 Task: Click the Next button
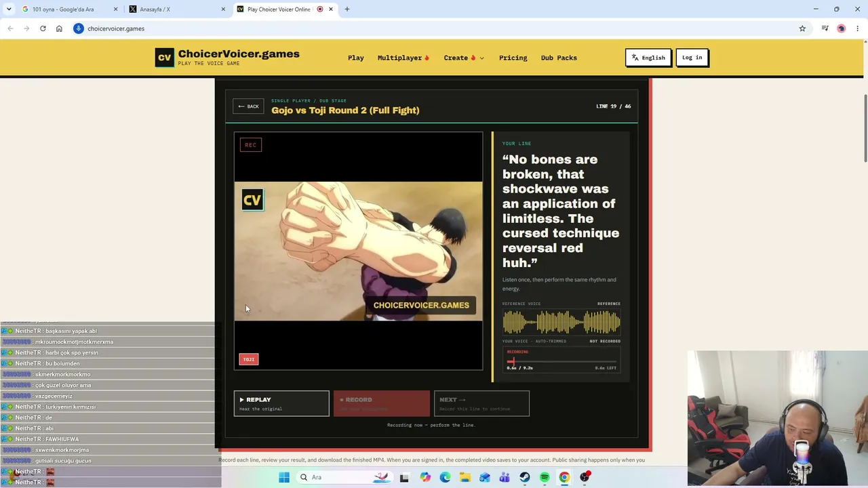tap(481, 403)
